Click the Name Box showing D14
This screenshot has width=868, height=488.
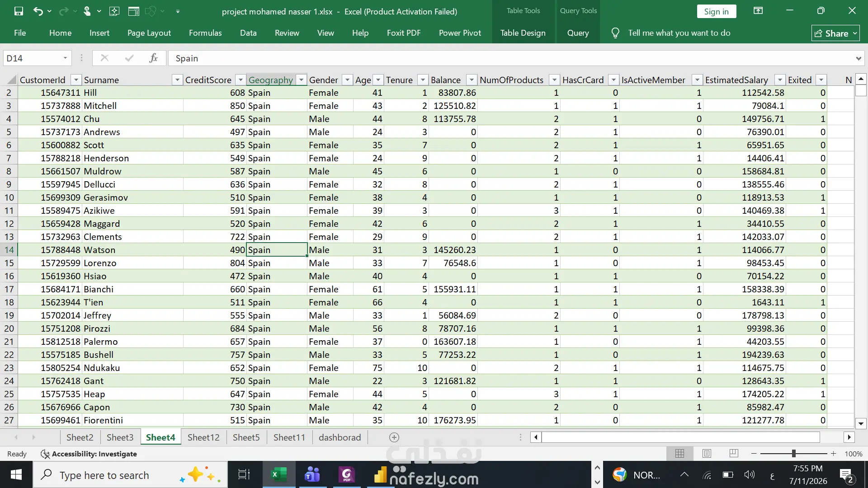[x=32, y=58]
